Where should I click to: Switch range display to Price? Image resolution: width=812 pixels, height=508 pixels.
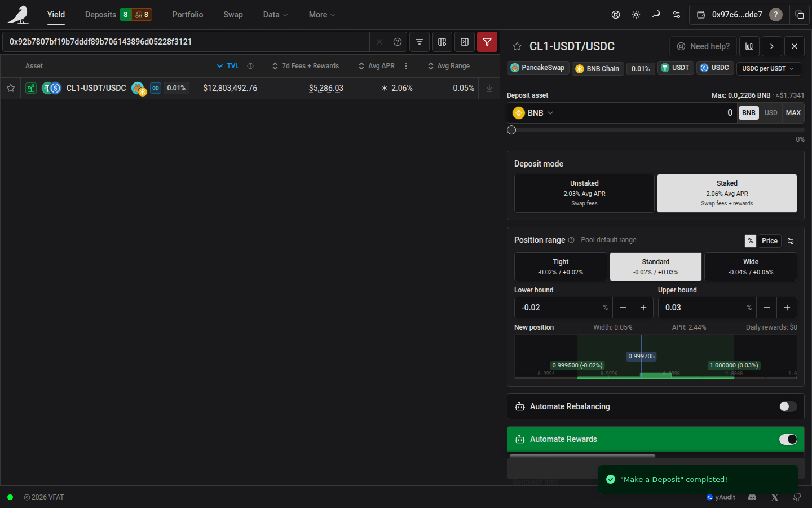coord(770,241)
